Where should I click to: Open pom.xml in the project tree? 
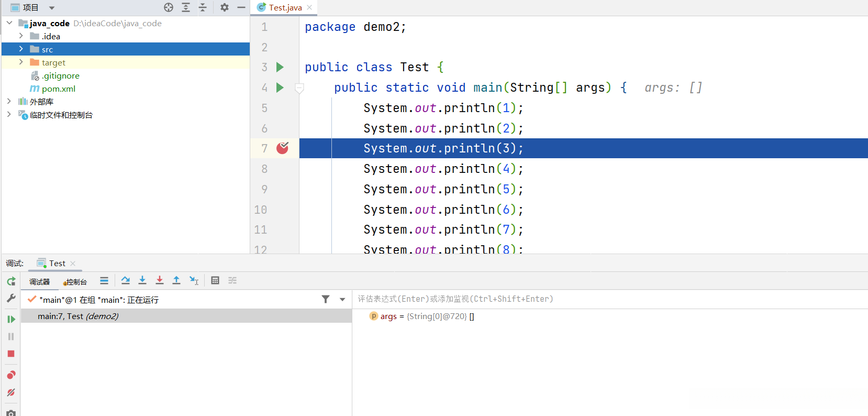click(58, 89)
